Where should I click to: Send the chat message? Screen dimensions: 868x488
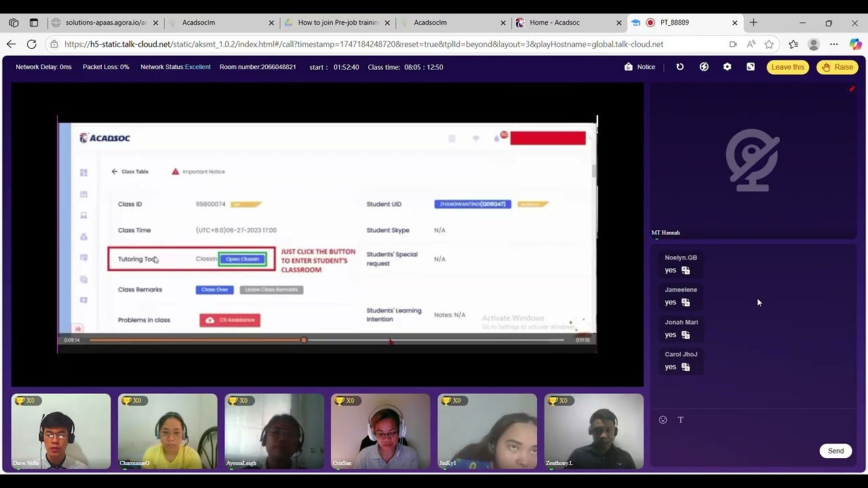point(835,451)
